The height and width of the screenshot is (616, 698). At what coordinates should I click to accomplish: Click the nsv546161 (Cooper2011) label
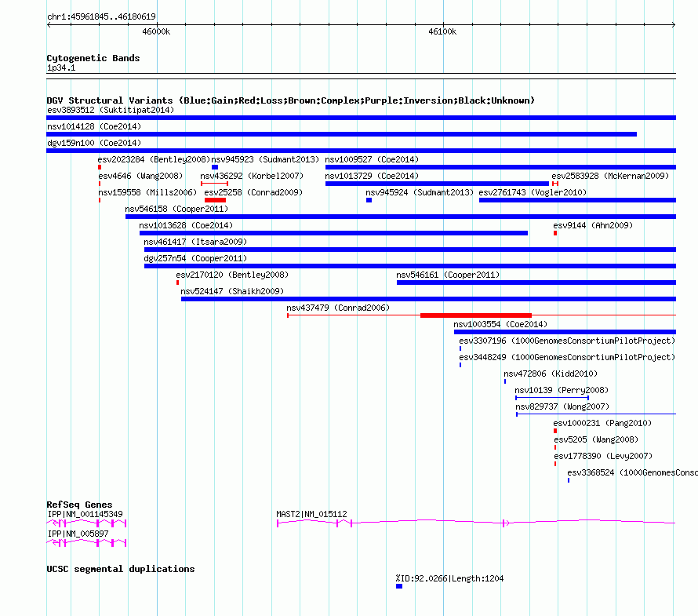tap(449, 275)
